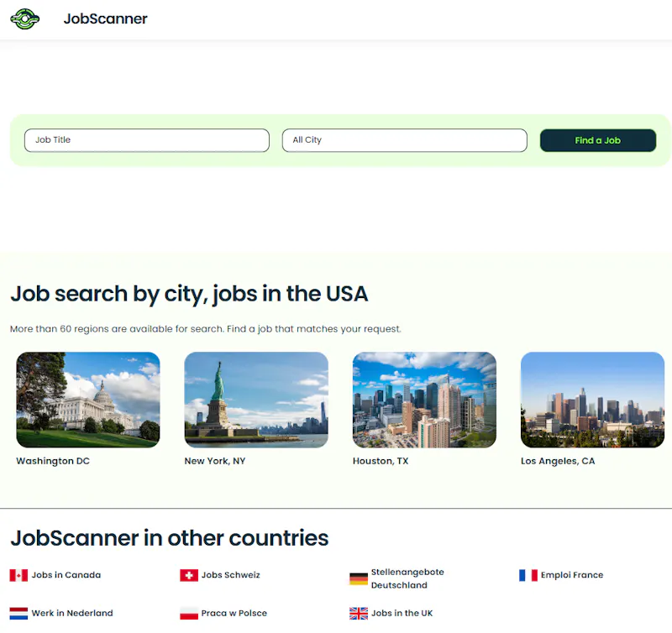Click the Poland flag icon
This screenshot has width=672, height=633.
(188, 614)
